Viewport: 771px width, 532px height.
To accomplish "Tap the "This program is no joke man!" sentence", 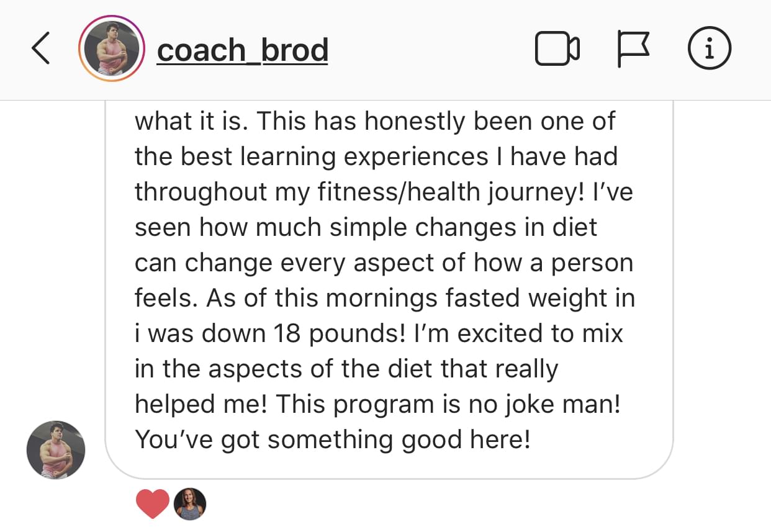I will [448, 404].
